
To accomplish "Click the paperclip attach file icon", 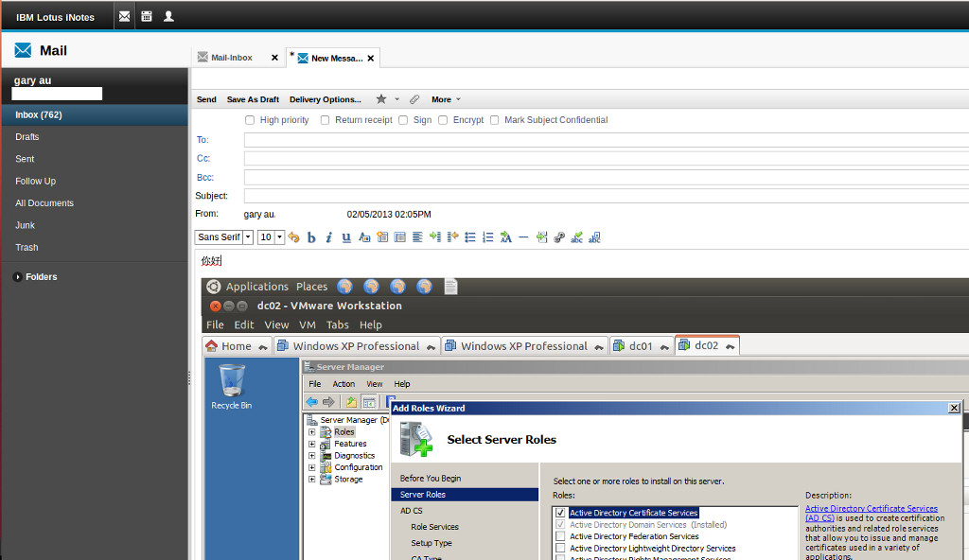I will tap(414, 99).
